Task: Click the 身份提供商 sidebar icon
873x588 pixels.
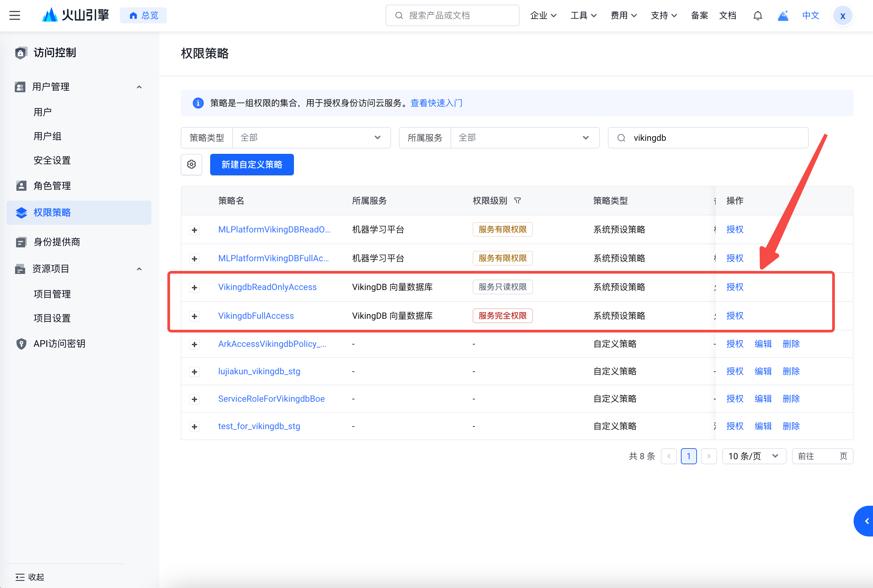Action: [x=21, y=242]
